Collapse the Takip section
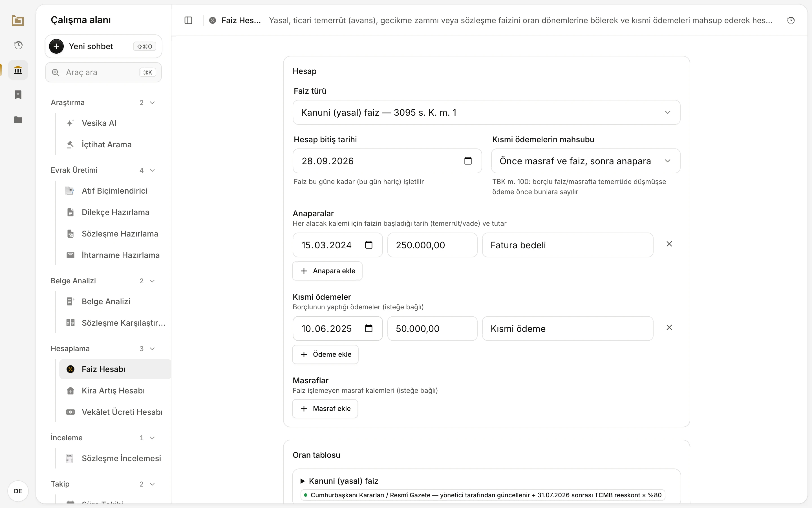 pyautogui.click(x=152, y=484)
